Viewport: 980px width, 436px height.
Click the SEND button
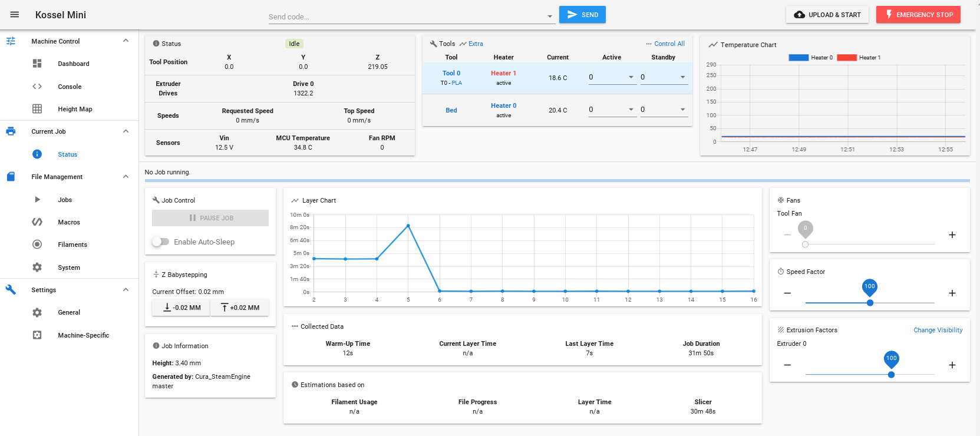pos(582,15)
